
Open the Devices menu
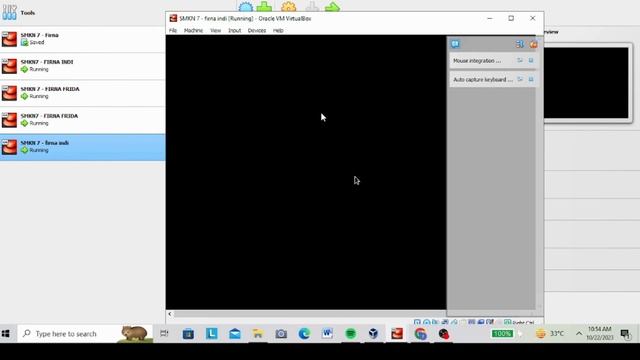[257, 31]
